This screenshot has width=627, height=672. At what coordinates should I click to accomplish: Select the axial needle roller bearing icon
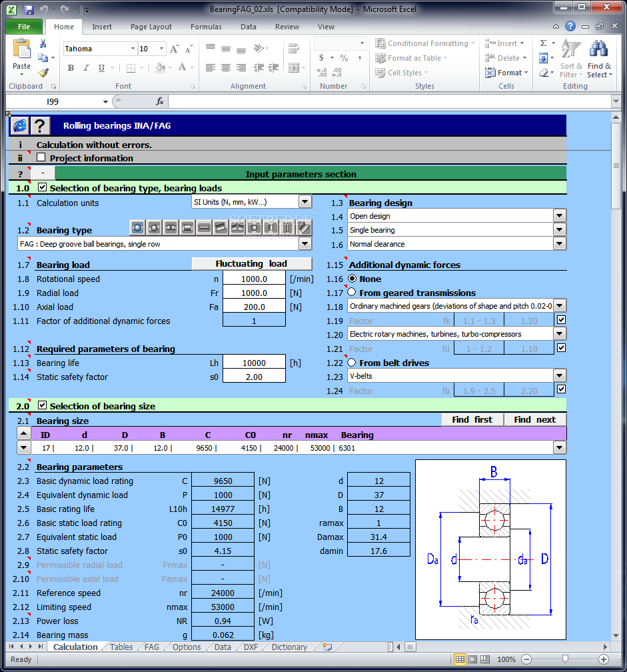coord(288,227)
